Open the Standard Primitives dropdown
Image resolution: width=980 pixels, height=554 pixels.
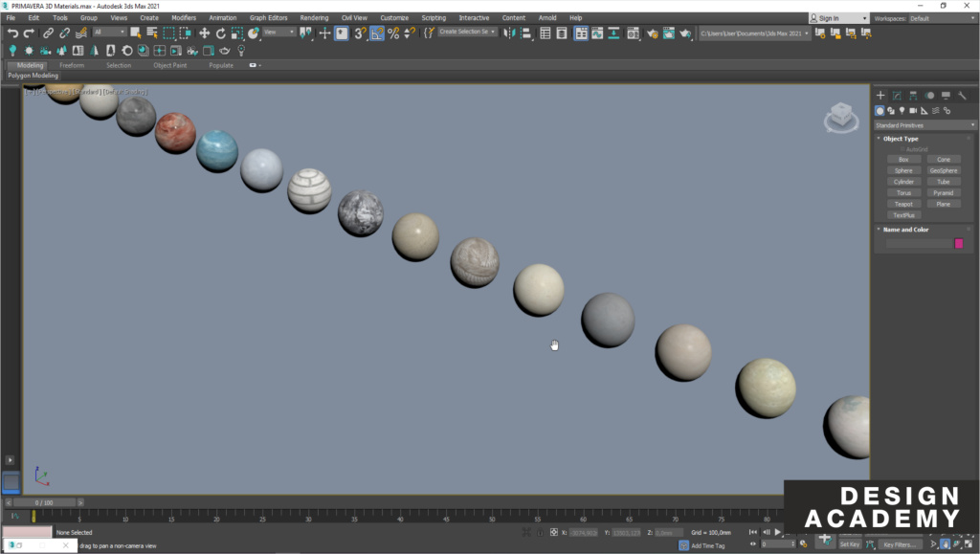coord(924,125)
